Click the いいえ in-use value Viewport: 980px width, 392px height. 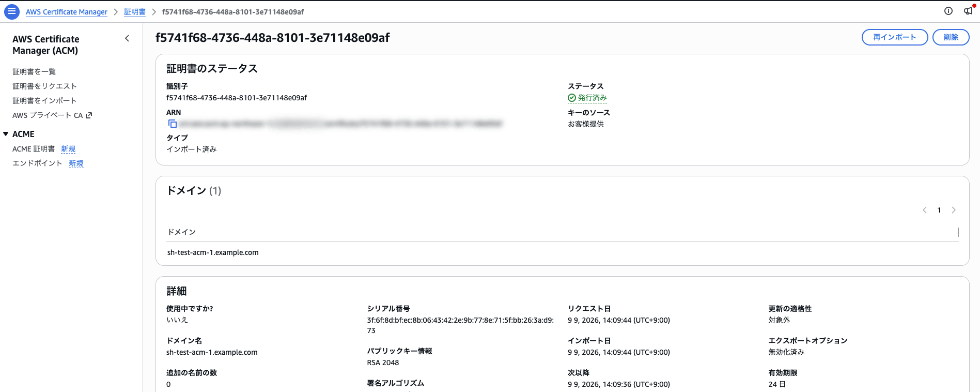tap(177, 320)
